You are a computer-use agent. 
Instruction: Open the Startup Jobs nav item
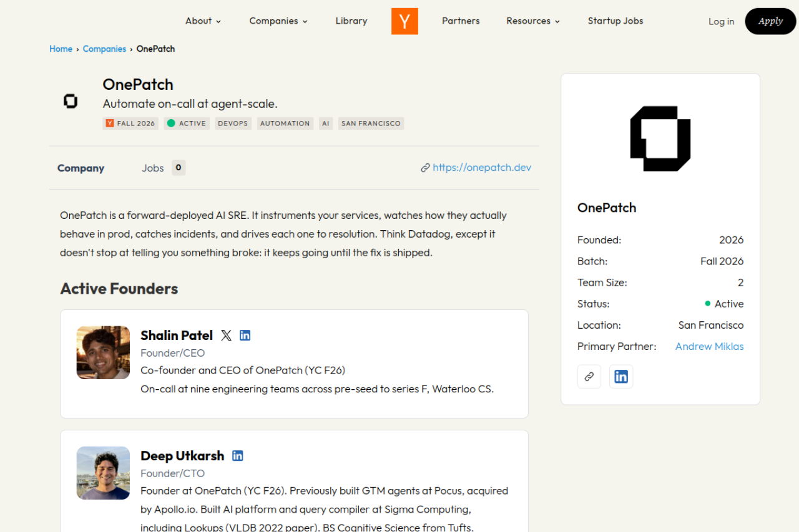pyautogui.click(x=615, y=21)
